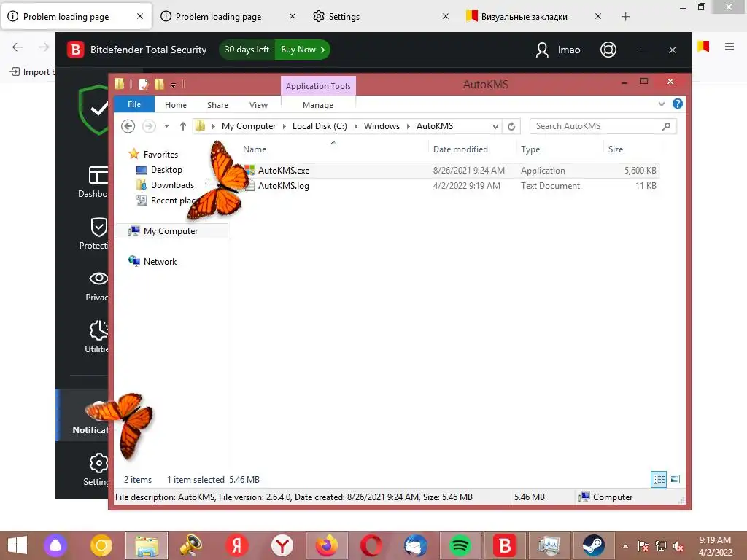This screenshot has width=747, height=560.
Task: Open Bitdefender Dashboard sidebar icon
Action: coord(98,175)
